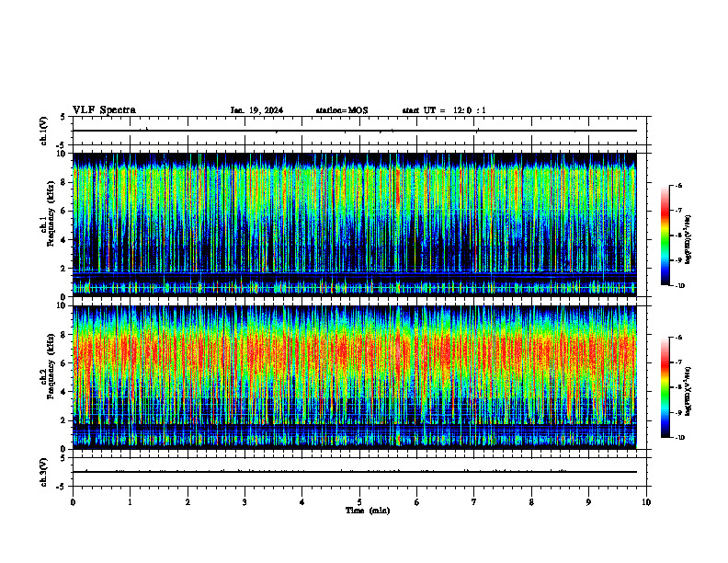728x563 pixels.
Task: Click the "ch.1(V)" waveform axis label
Action: pos(43,131)
